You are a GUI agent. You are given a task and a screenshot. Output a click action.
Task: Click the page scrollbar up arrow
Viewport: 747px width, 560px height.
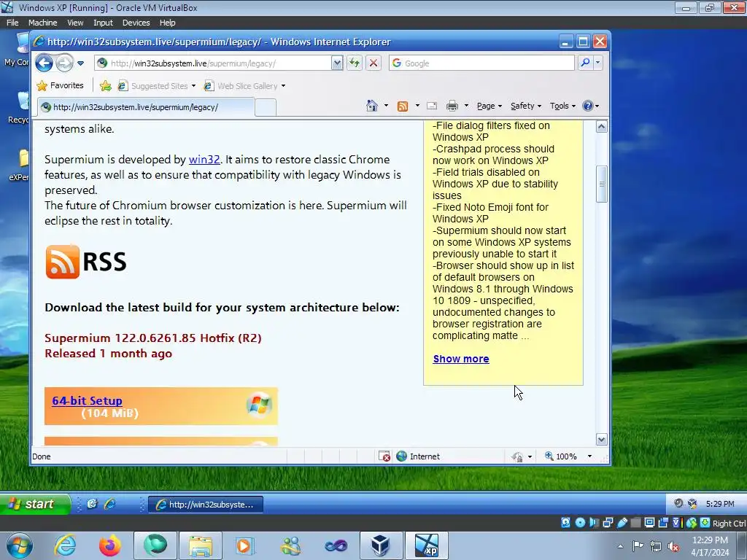601,127
